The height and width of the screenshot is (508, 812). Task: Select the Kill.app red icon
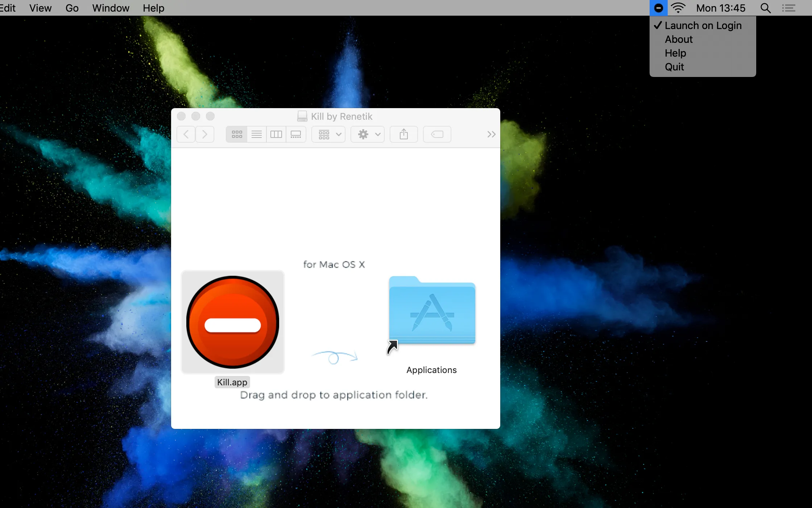click(233, 322)
